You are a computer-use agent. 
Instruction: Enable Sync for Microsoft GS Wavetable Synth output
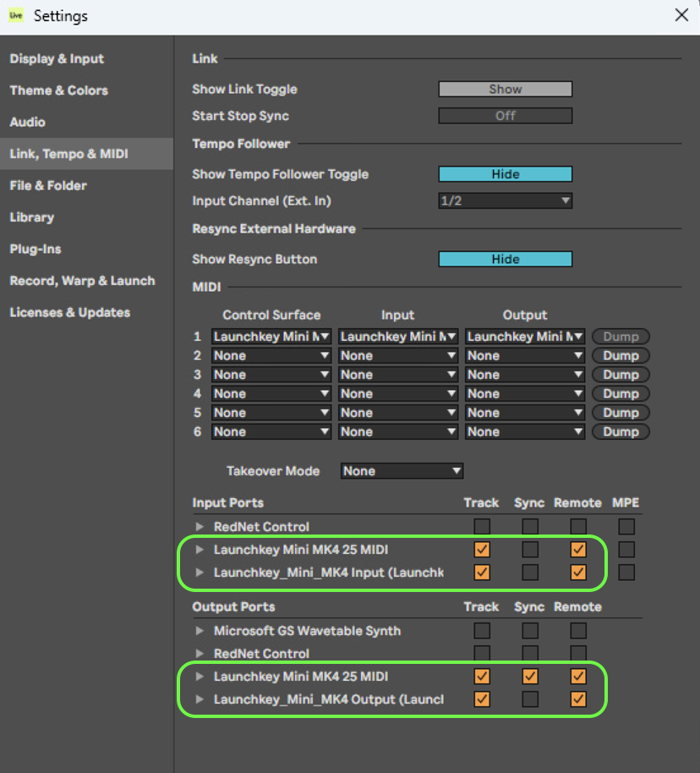click(530, 631)
